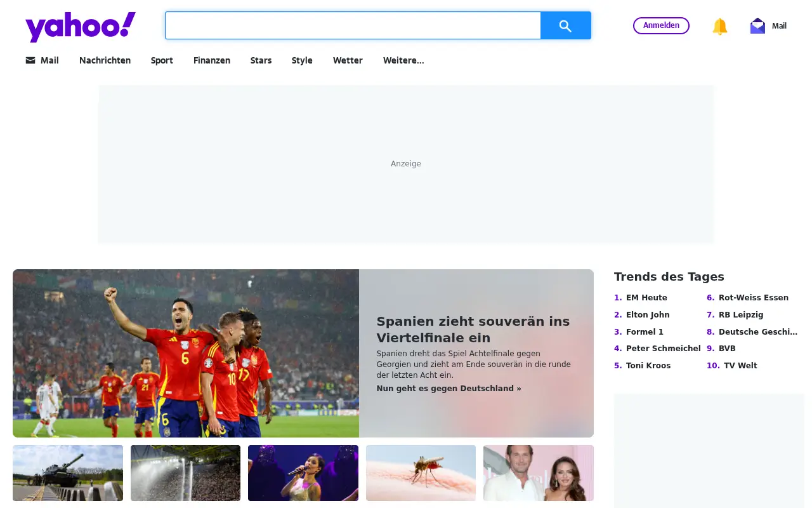Select trend Deutsche Geschi…
This screenshot has height=508, width=812.
758,332
